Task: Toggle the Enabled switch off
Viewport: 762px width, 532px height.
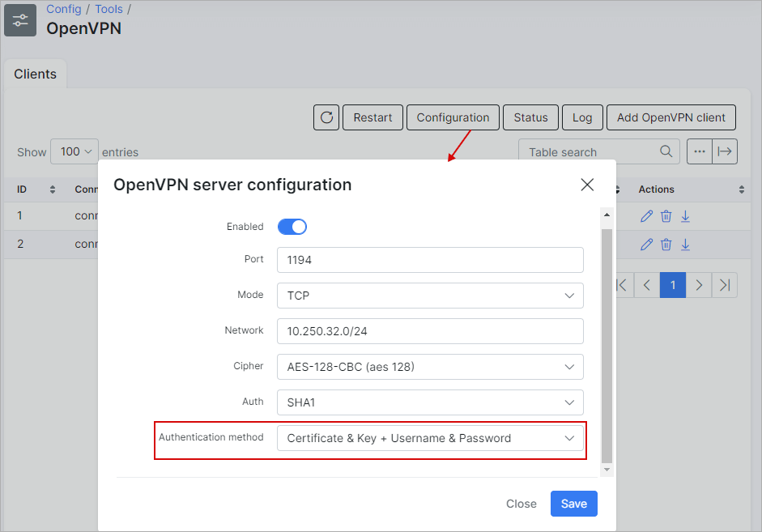Action: (292, 227)
